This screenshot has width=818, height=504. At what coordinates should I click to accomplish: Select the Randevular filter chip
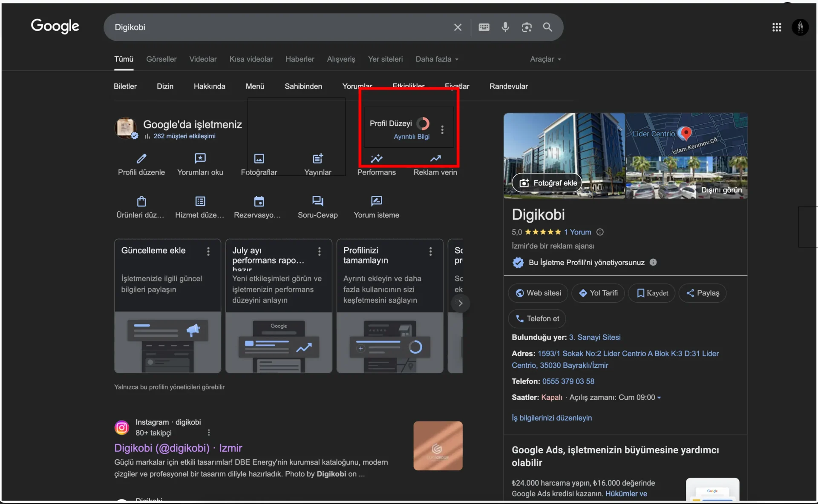[509, 86]
